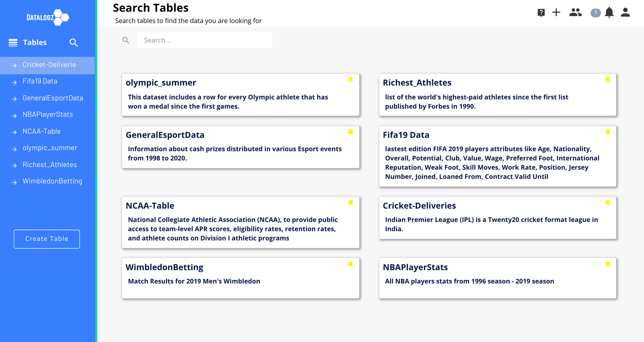Open the notifications bell icon
The height and width of the screenshot is (342, 644).
(x=609, y=12)
